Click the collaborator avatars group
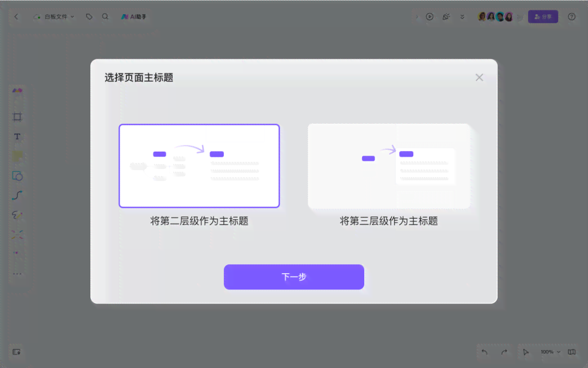Image resolution: width=588 pixels, height=368 pixels. [x=495, y=16]
